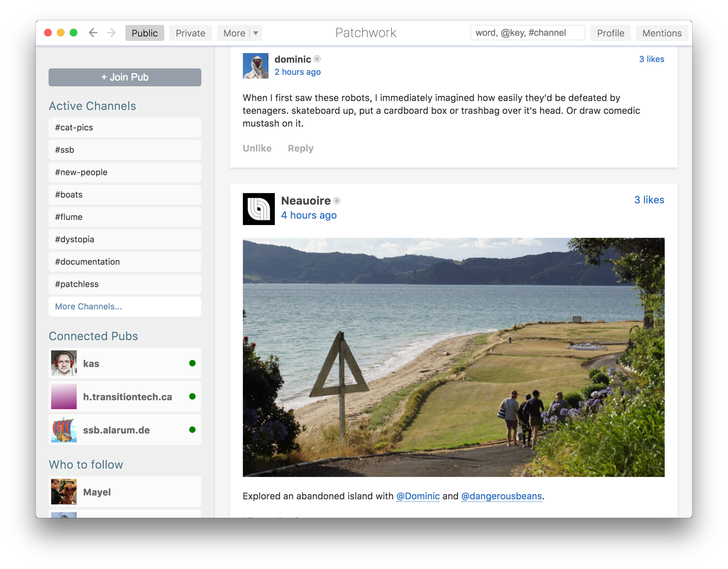Click the Reply link on dominic's post
Image resolution: width=728 pixels, height=569 pixels.
pos(300,148)
